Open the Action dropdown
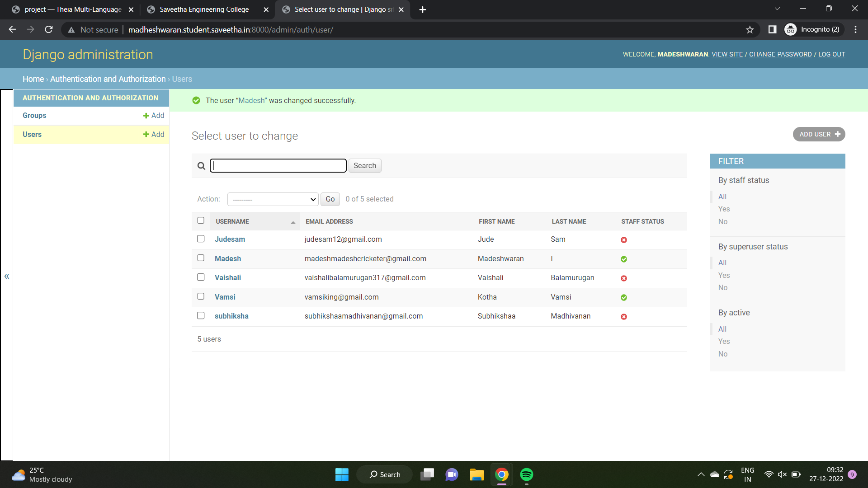Image resolution: width=868 pixels, height=488 pixels. (x=272, y=199)
